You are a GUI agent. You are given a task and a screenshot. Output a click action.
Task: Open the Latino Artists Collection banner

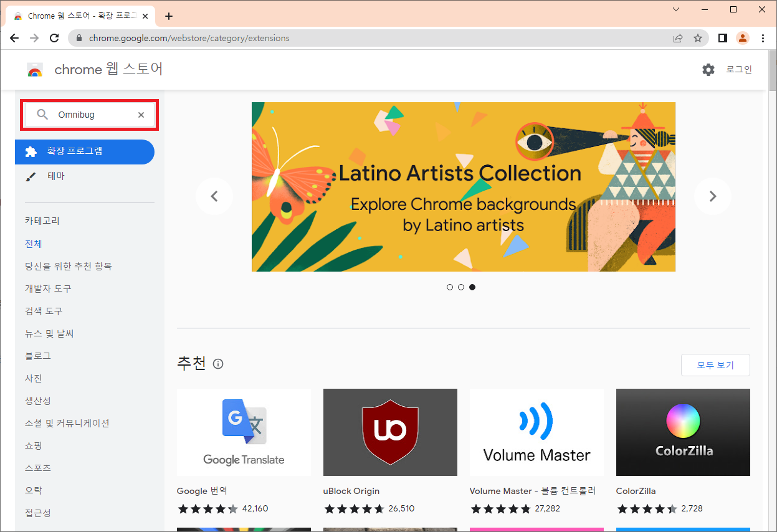(x=464, y=187)
